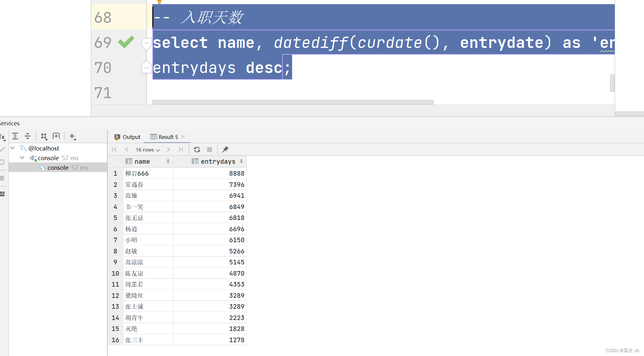The height and width of the screenshot is (356, 644).
Task: Select the entrydays value 6696
Action: point(210,229)
